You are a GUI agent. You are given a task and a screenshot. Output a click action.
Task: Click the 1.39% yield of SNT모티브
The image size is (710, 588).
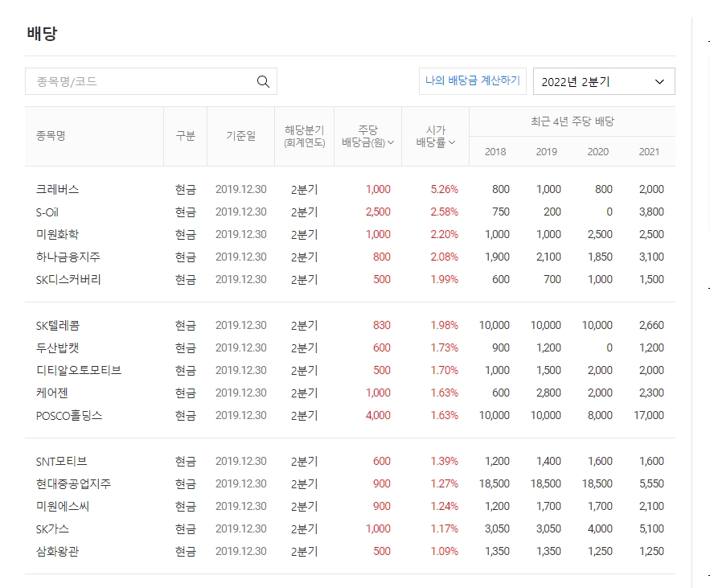point(444,461)
